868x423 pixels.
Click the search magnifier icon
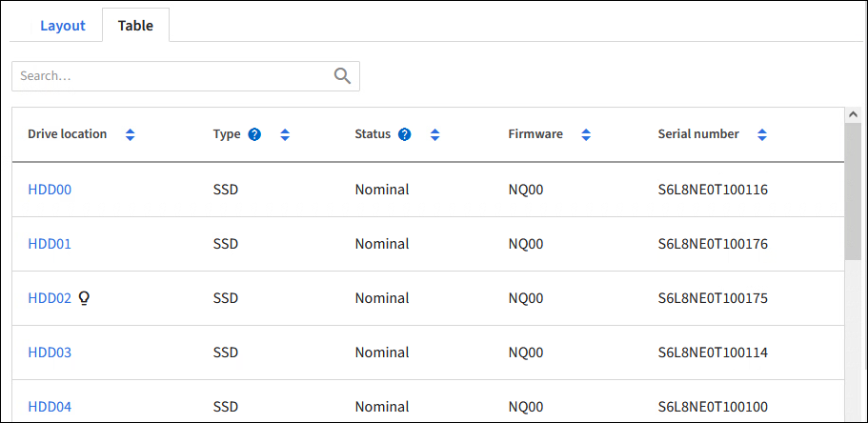click(343, 76)
